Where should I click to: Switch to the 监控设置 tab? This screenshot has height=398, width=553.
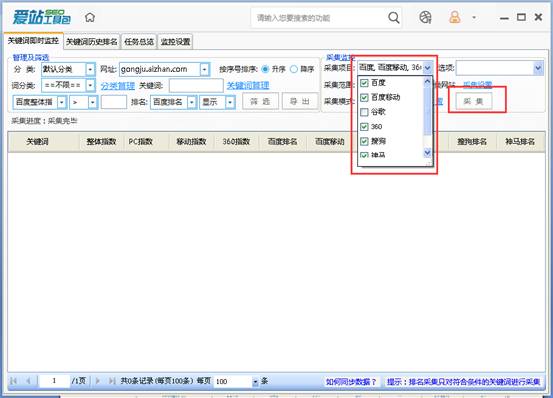coord(175,42)
